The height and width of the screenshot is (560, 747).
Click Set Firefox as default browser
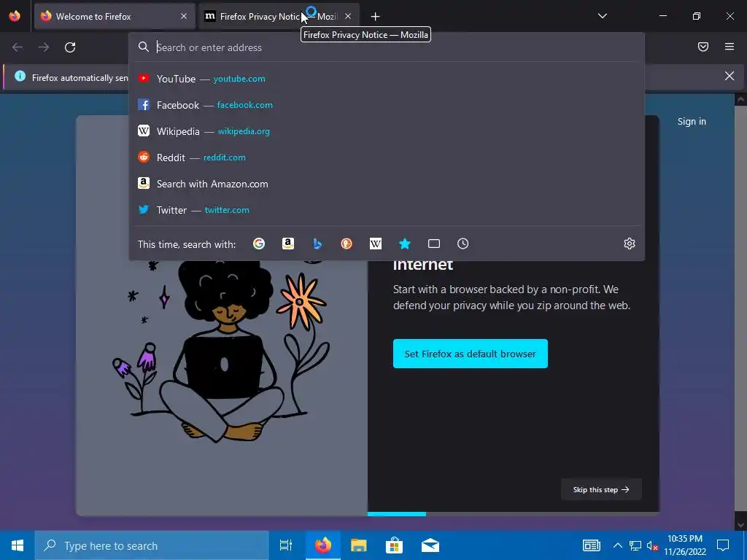pos(471,354)
